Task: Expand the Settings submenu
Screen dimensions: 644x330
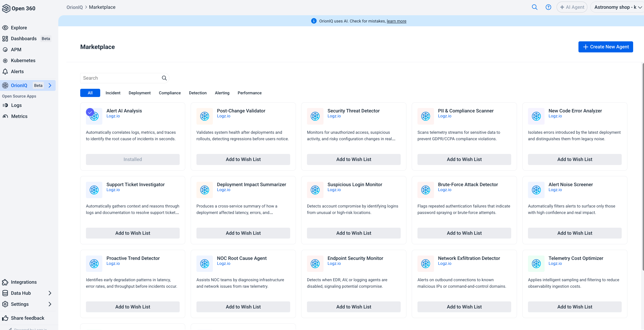Action: pyautogui.click(x=50, y=304)
